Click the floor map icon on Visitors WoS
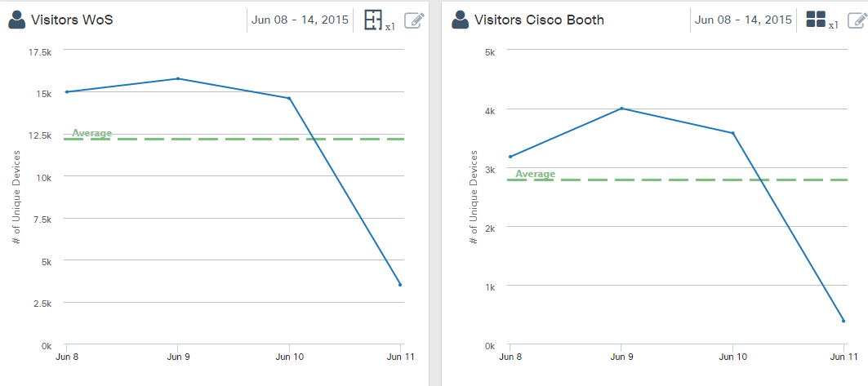This screenshot has height=386, width=868. 374,20
